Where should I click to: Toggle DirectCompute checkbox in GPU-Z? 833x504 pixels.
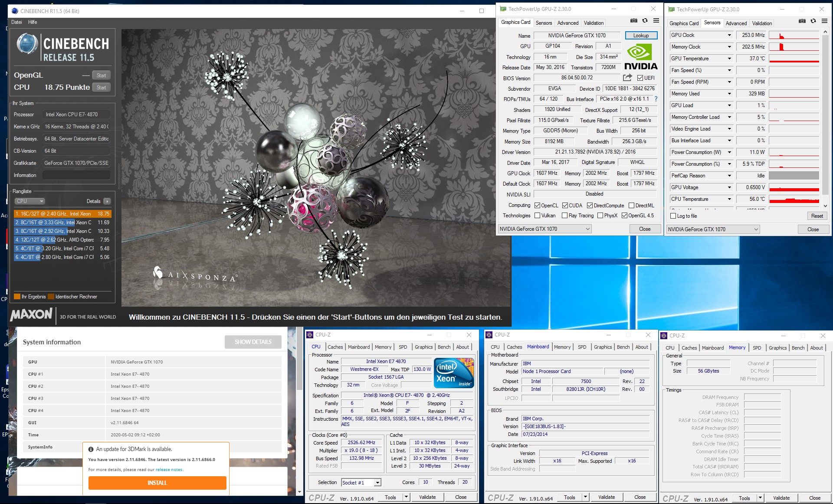coord(590,206)
